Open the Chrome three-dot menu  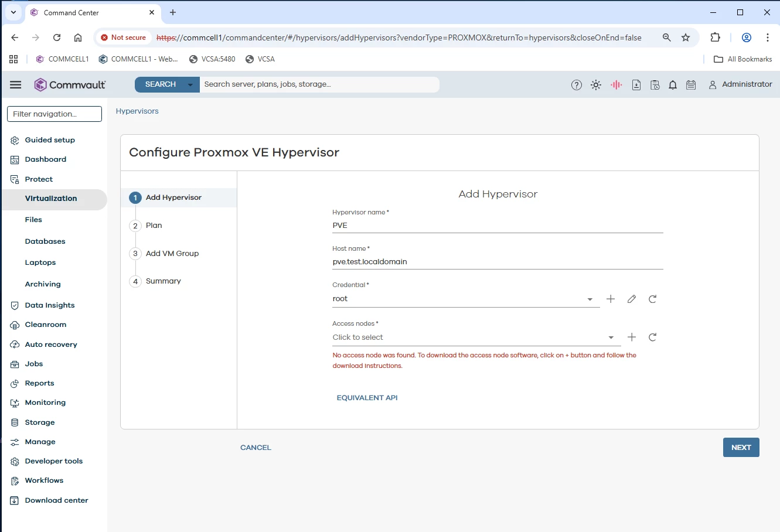pyautogui.click(x=768, y=37)
